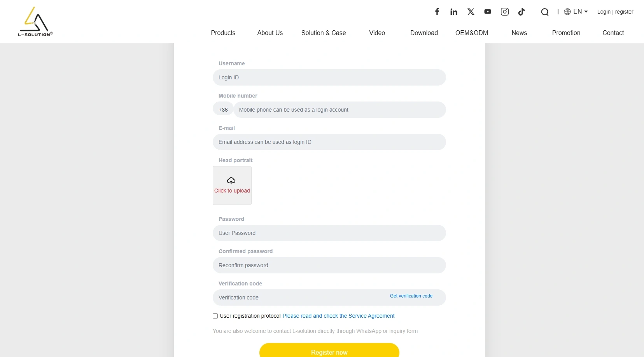The height and width of the screenshot is (357, 644).
Task: Click the cloud upload head portrait box
Action: 232,185
